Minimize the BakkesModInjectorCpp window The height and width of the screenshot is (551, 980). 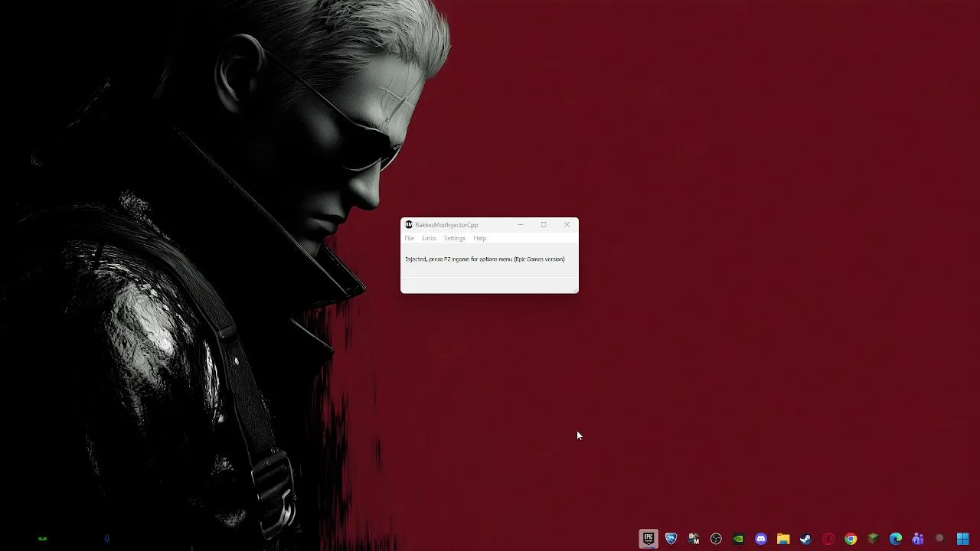(521, 225)
